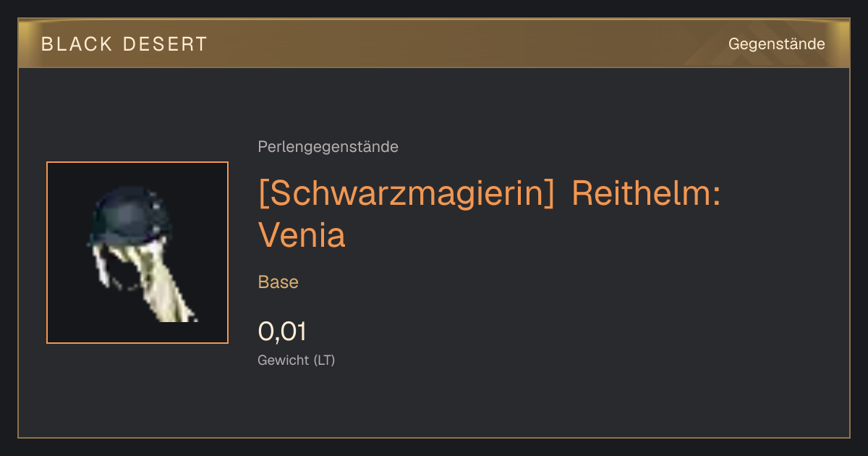Click the word DESERT in the header

point(166,44)
